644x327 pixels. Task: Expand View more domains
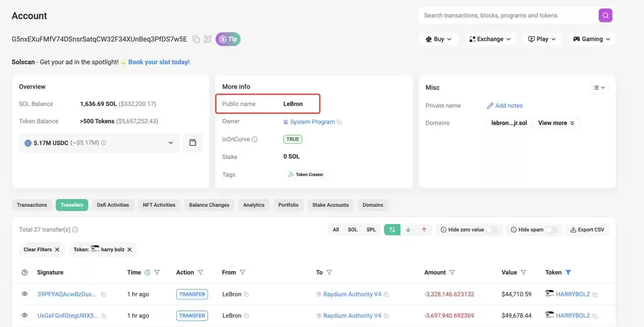[x=556, y=123]
